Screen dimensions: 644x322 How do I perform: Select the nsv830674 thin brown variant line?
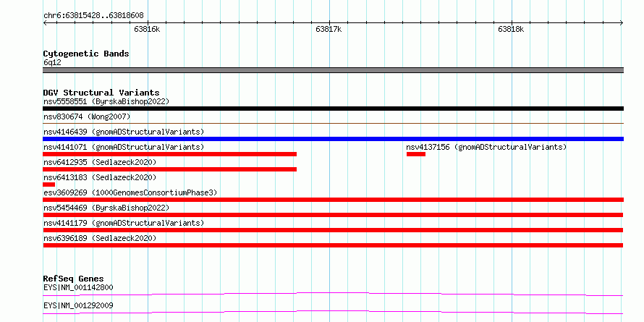(333, 123)
